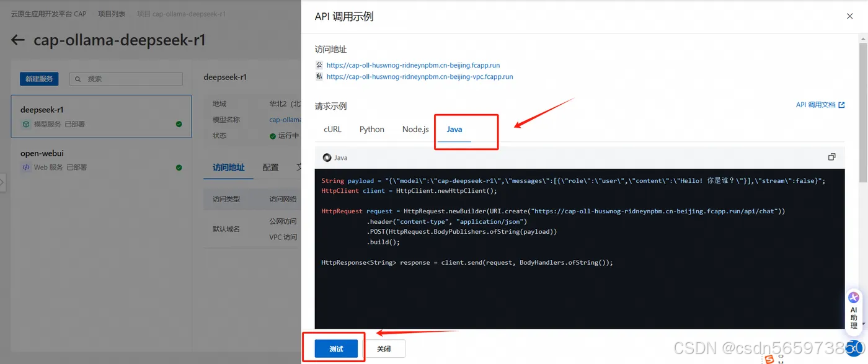868x364 pixels.
Task: Click the external link icon beside API 调用文档
Action: tap(841, 105)
